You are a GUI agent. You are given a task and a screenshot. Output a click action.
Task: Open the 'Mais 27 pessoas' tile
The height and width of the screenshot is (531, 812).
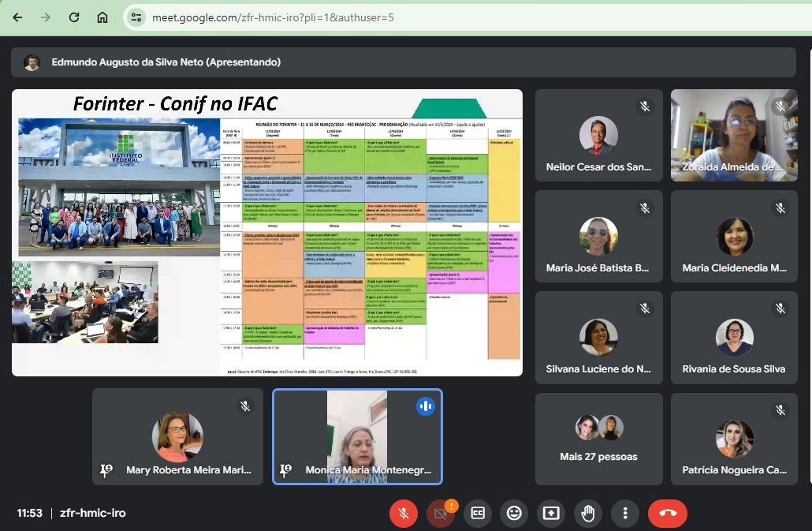598,439
